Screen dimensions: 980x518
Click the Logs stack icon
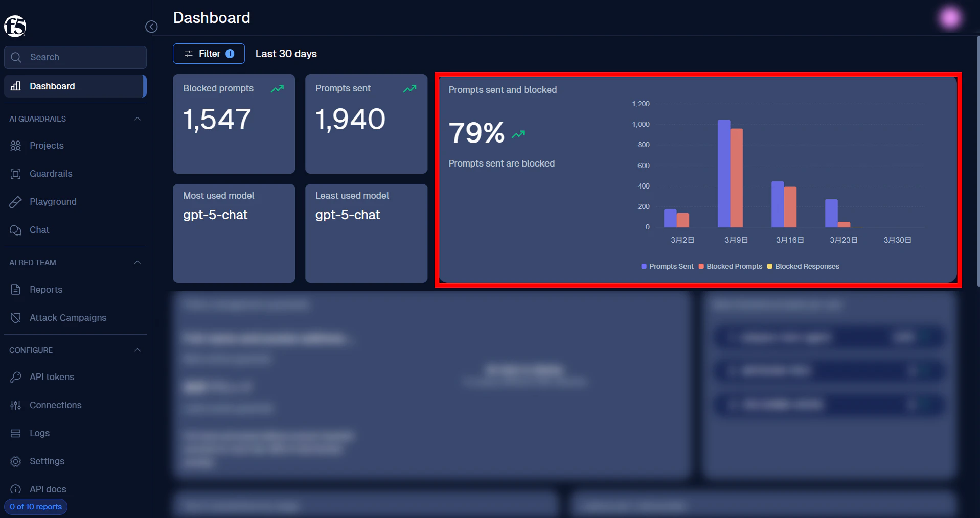tap(16, 433)
